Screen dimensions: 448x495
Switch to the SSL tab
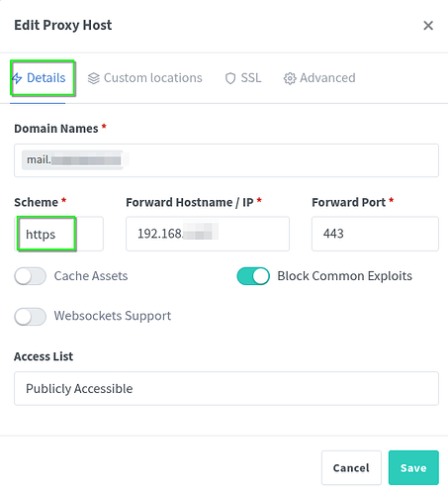[243, 78]
